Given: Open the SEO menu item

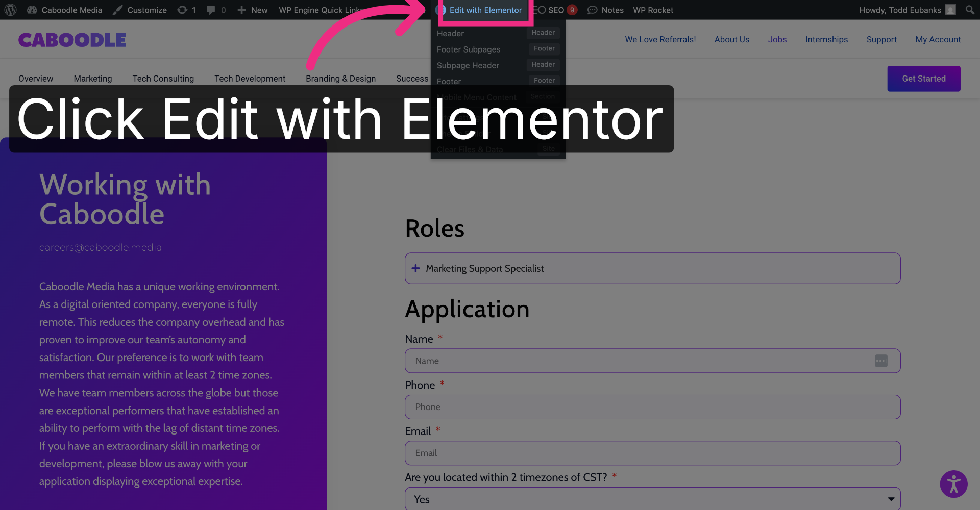Looking at the screenshot, I should pos(555,10).
